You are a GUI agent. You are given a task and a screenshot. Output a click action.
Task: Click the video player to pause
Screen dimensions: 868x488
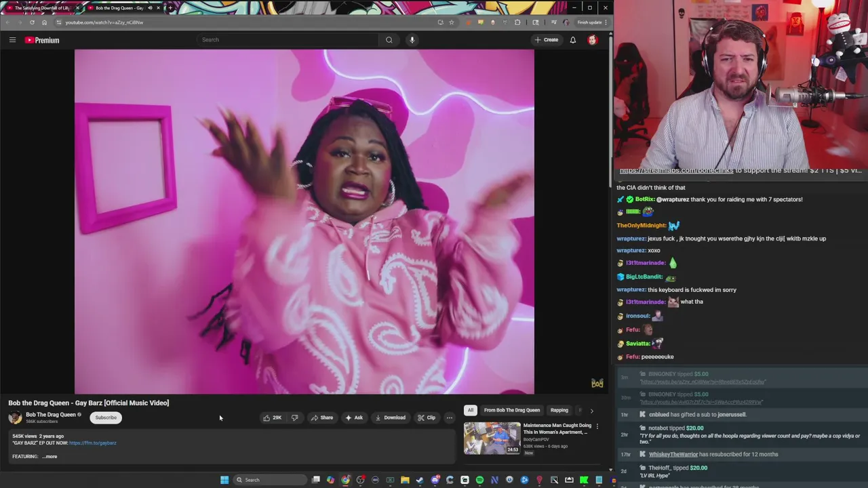tap(304, 222)
